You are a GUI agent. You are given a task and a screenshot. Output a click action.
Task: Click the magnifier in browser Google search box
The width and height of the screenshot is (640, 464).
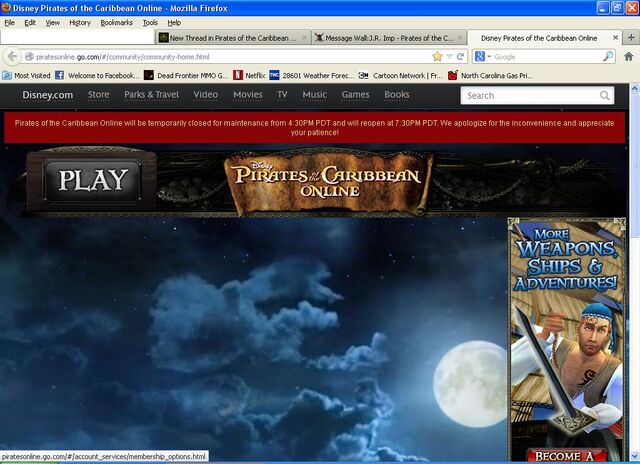pos(608,56)
